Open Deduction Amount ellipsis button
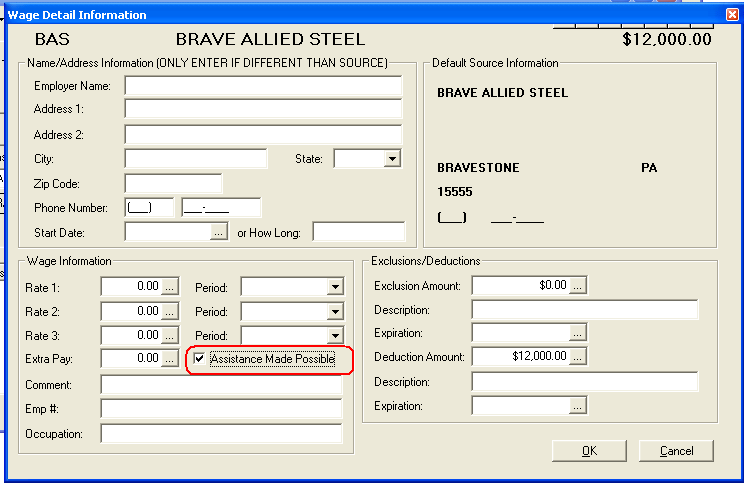 click(577, 357)
